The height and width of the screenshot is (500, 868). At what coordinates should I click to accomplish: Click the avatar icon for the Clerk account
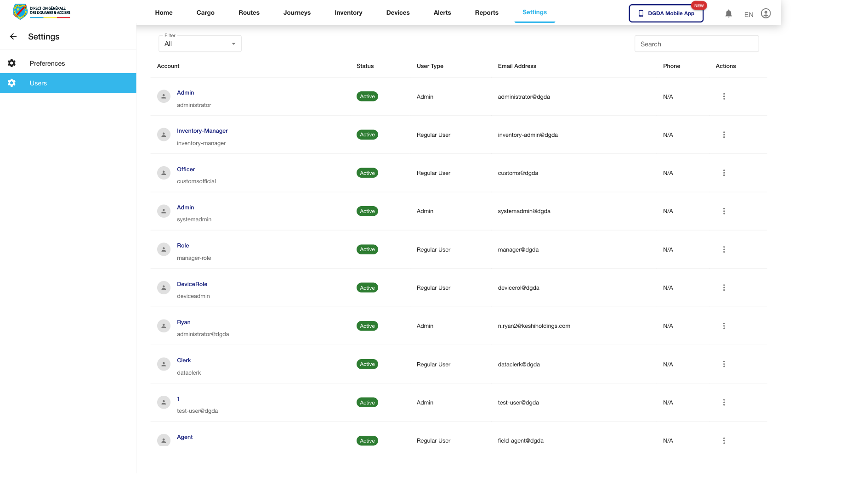(x=163, y=364)
